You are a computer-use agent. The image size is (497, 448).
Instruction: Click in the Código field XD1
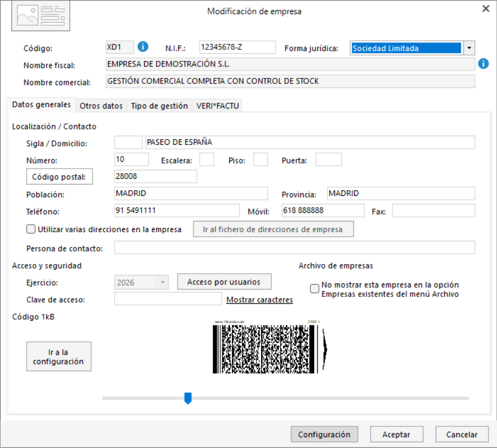coord(120,47)
